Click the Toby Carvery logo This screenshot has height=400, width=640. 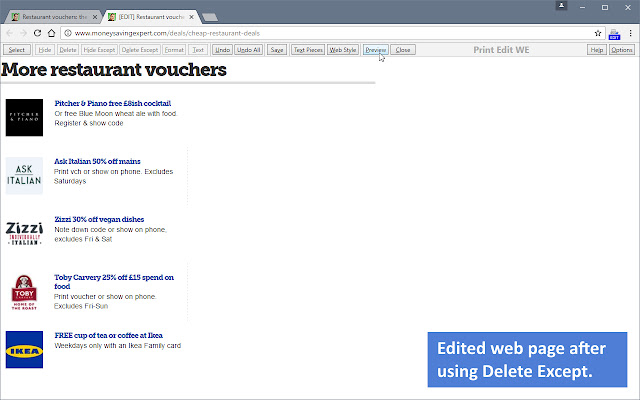click(x=24, y=291)
